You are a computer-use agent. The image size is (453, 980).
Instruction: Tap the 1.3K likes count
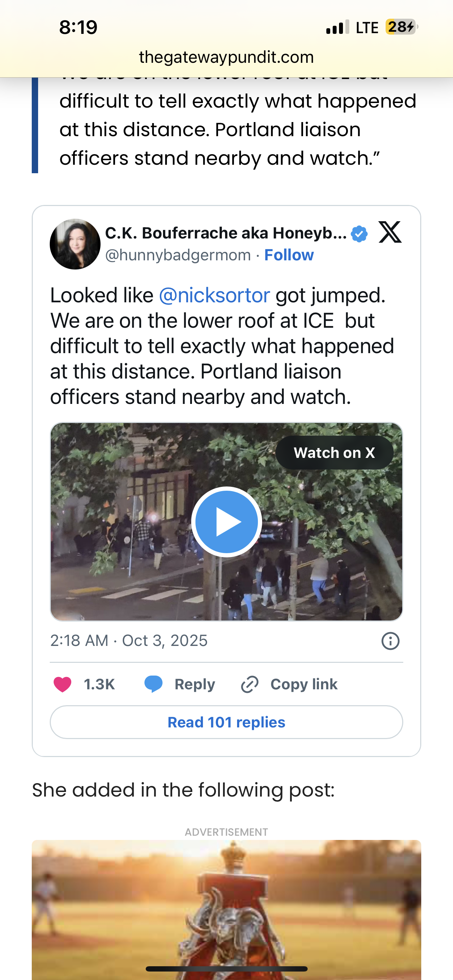(x=99, y=684)
